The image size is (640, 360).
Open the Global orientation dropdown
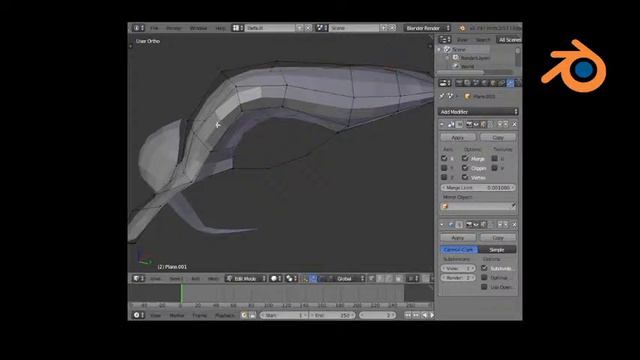[x=350, y=278]
